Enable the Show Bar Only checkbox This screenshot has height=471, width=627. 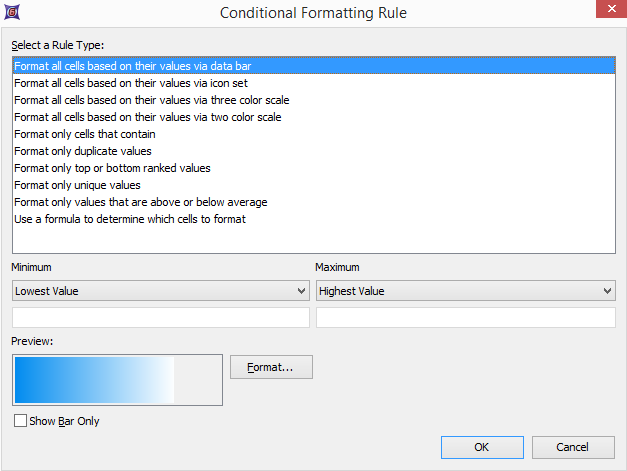[x=21, y=421]
